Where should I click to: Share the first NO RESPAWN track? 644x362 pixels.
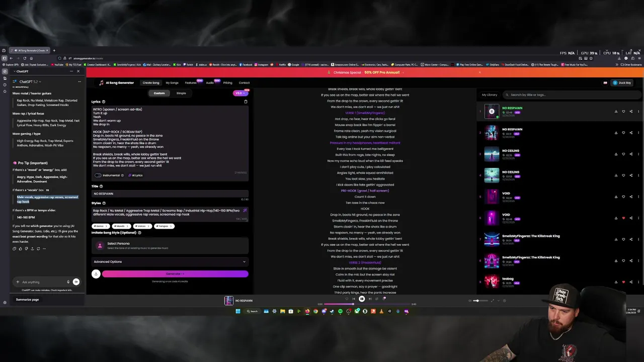(x=631, y=112)
